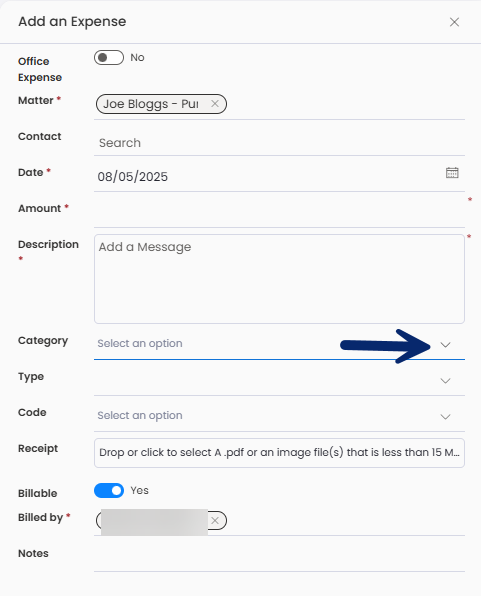Viewport: 481px width, 596px height.
Task: Remove the Billed by person chip
Action: pos(215,520)
